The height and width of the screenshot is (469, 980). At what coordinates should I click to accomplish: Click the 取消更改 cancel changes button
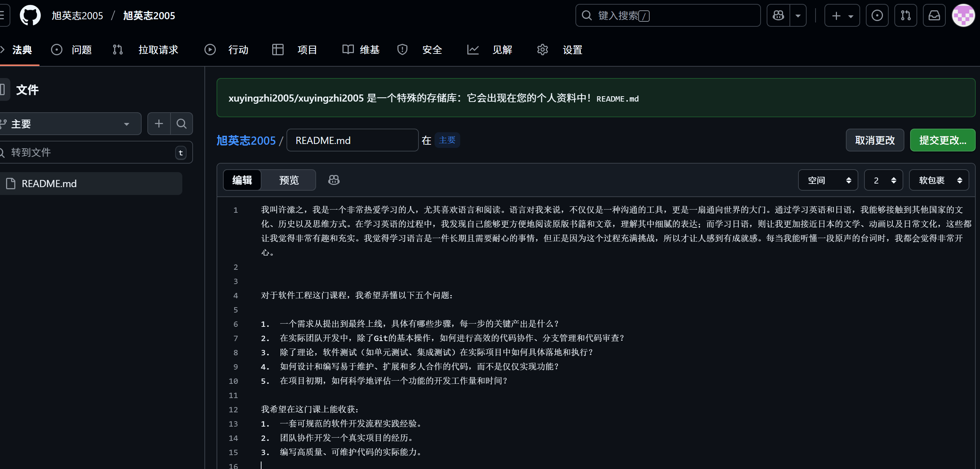point(874,140)
